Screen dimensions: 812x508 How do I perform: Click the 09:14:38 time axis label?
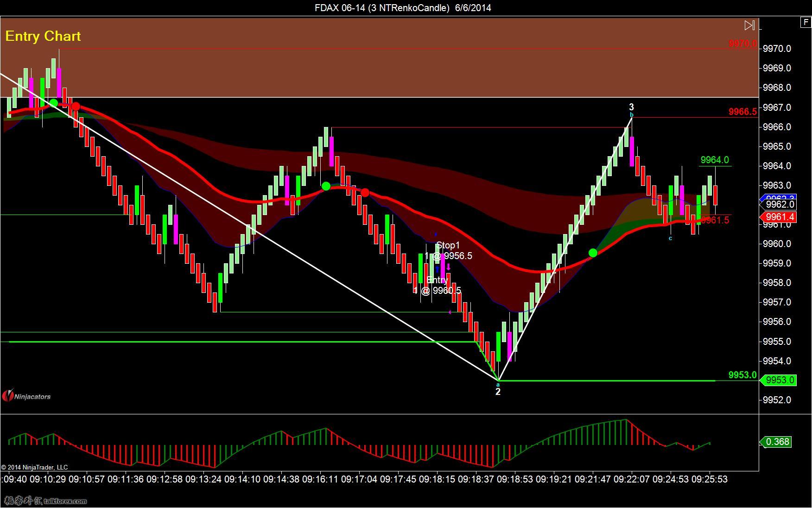(x=281, y=479)
